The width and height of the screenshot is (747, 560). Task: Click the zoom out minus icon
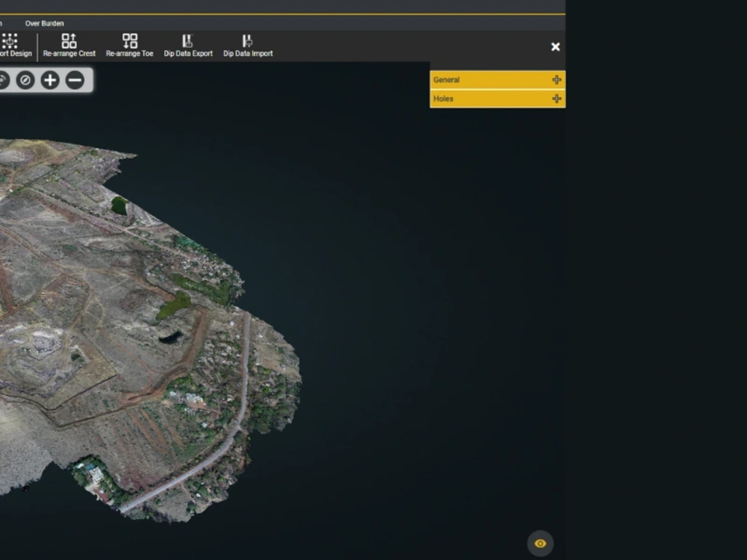(x=75, y=80)
